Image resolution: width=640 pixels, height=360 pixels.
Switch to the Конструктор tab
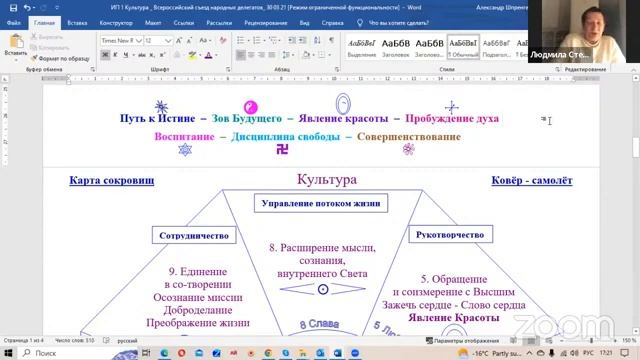tap(116, 23)
